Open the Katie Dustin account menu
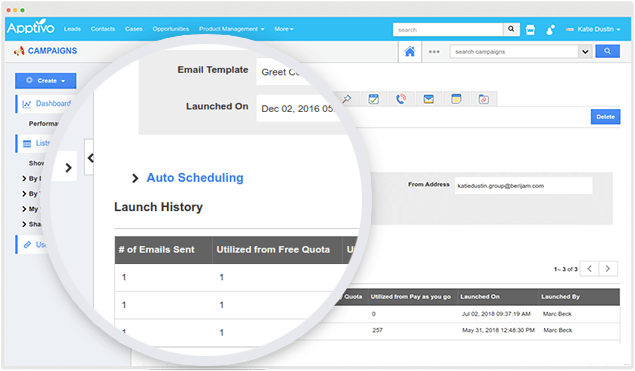 coord(593,29)
